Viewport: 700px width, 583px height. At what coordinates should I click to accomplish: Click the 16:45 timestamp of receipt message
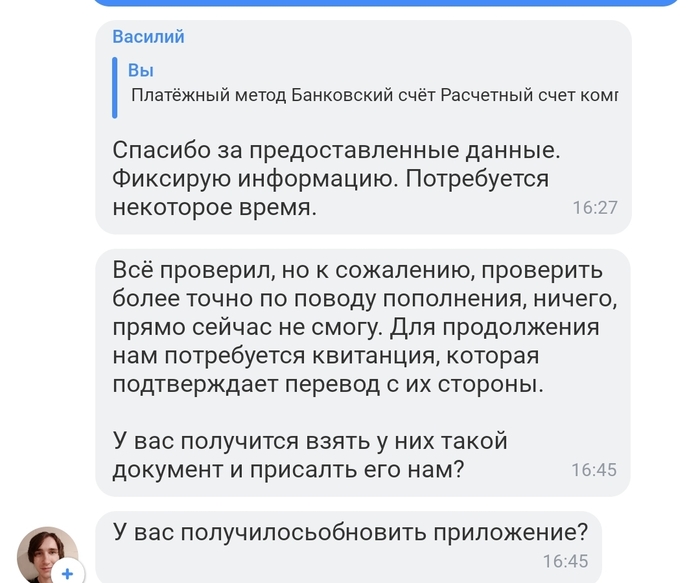click(x=594, y=469)
